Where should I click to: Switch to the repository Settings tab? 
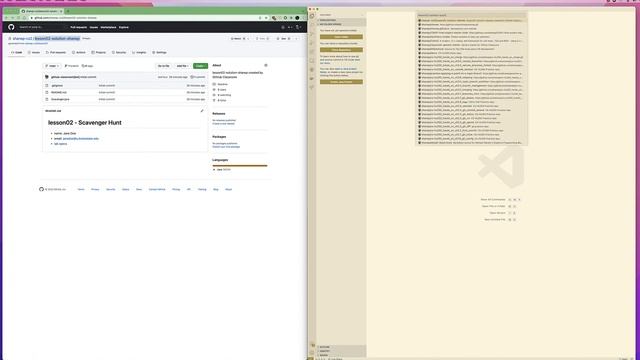tap(160, 53)
